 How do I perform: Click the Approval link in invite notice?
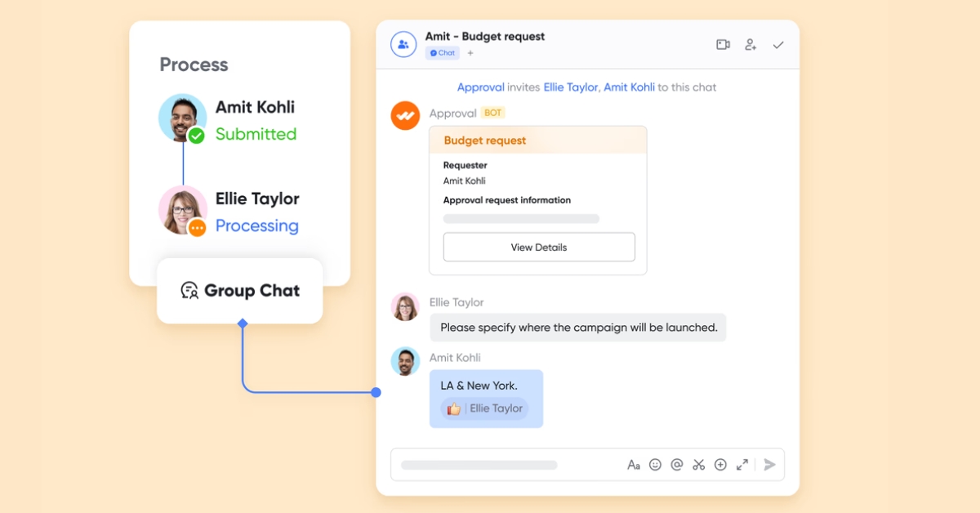pos(480,87)
